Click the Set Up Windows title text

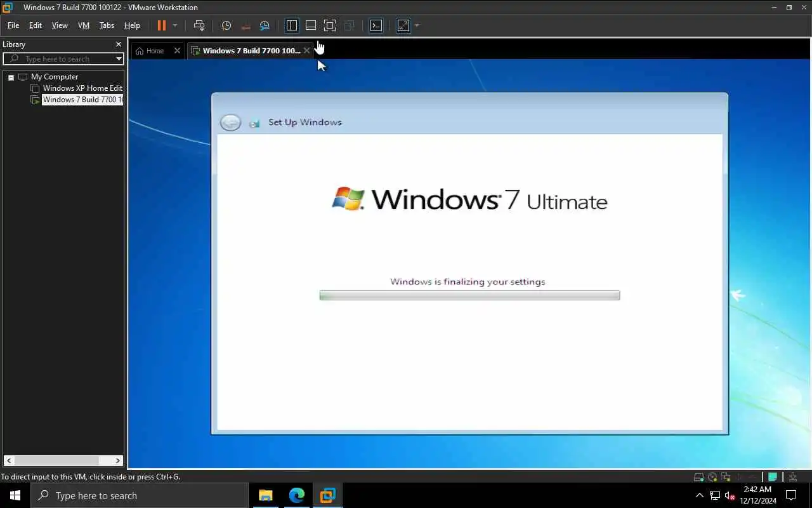coord(304,123)
